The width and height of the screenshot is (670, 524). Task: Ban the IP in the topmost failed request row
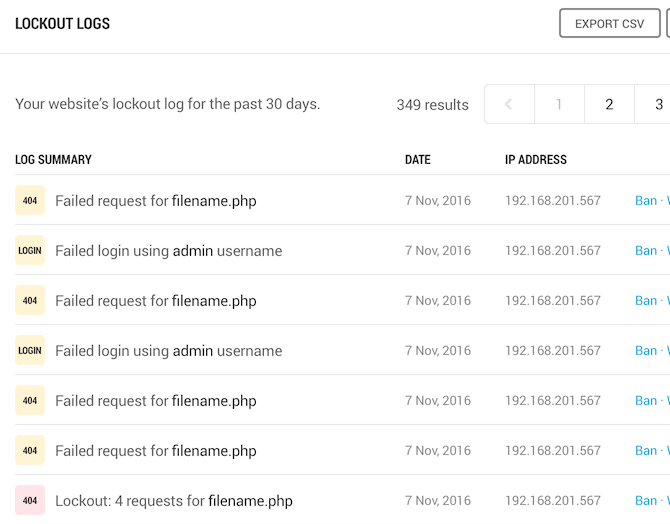coord(646,200)
